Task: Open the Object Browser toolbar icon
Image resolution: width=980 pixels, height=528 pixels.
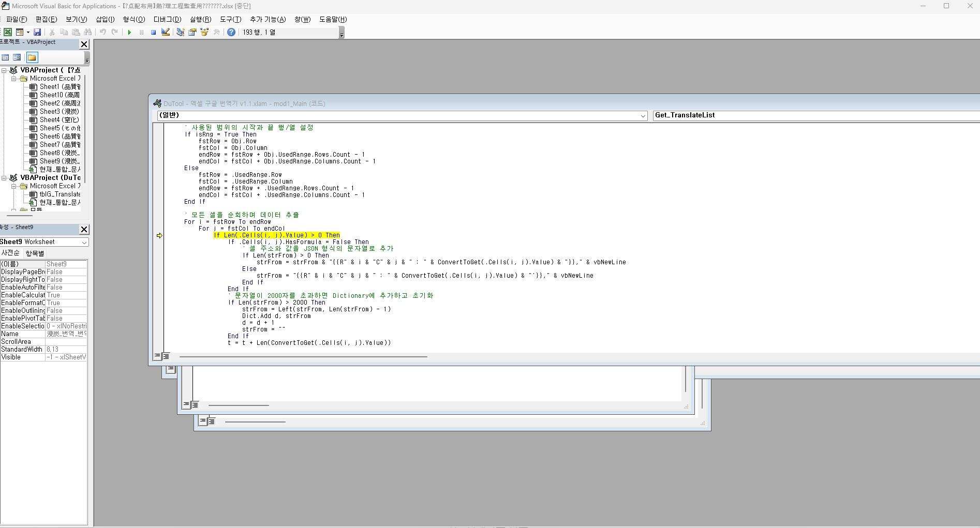Action: click(x=204, y=32)
